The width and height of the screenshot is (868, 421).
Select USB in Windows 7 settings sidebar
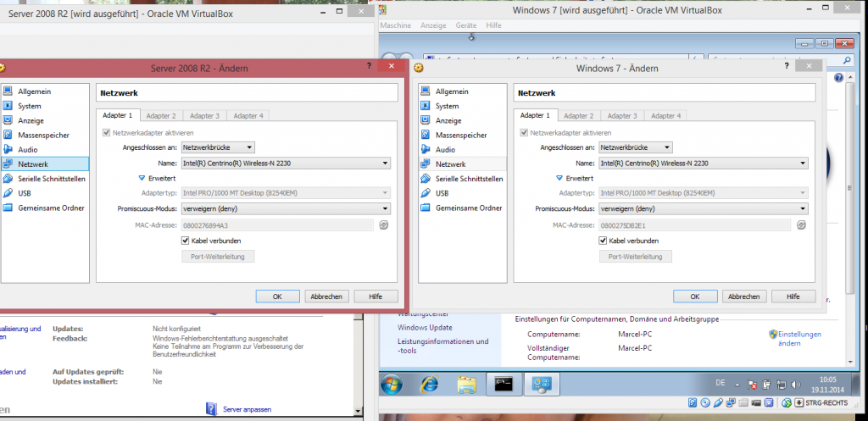pyautogui.click(x=442, y=193)
